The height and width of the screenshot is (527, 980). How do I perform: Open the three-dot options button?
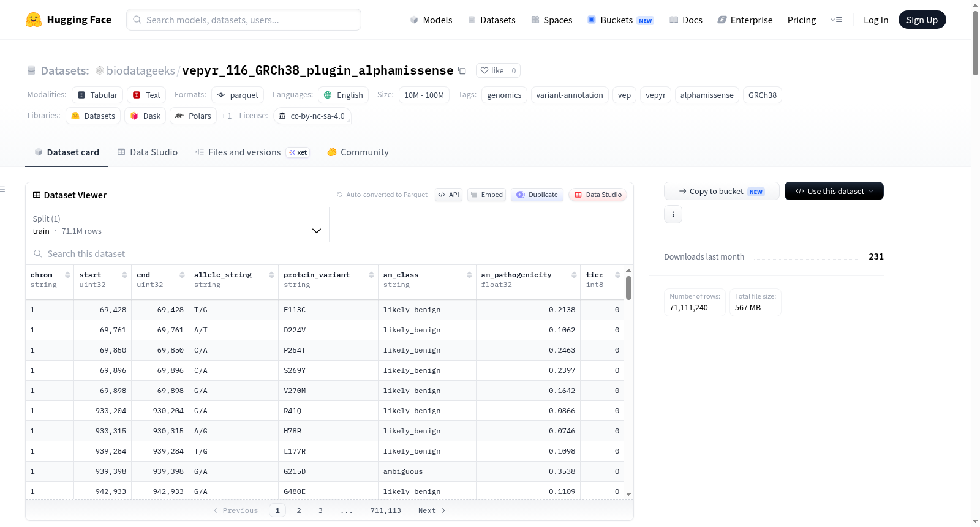click(673, 214)
